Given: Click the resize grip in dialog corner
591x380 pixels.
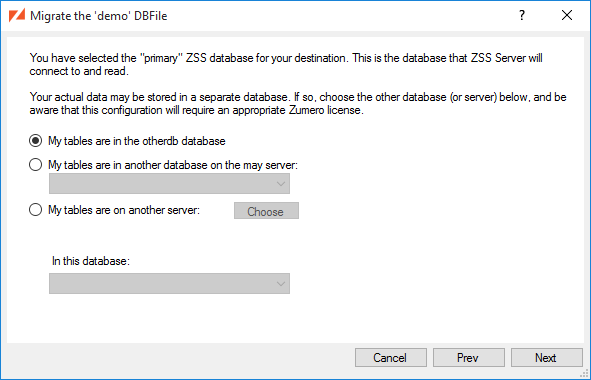Looking at the screenshot, I should (586, 374).
